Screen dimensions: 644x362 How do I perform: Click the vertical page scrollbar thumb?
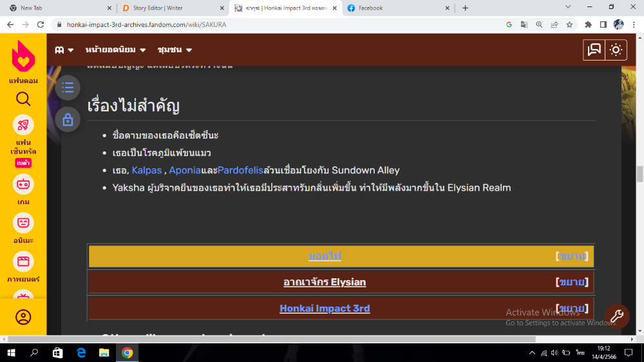coord(640,174)
